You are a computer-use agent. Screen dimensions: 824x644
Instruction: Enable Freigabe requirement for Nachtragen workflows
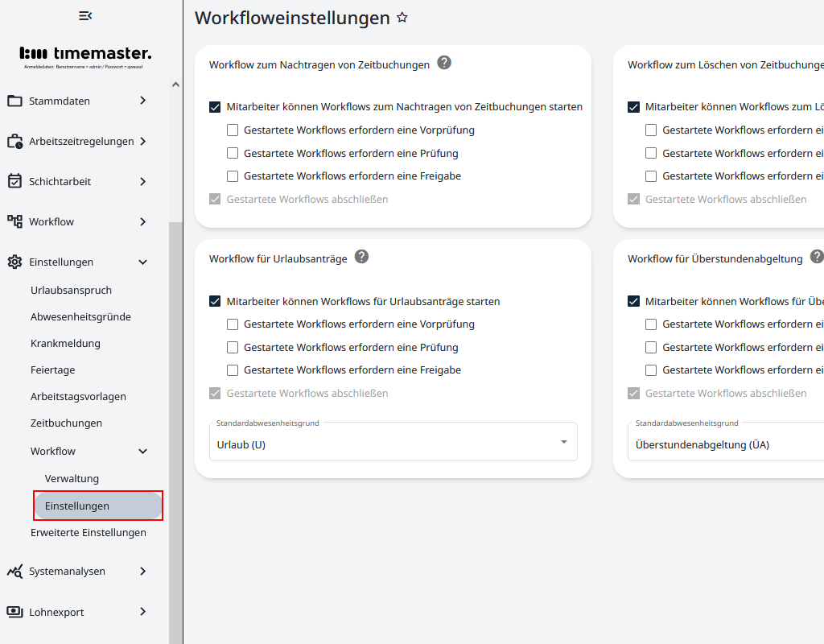tap(233, 175)
